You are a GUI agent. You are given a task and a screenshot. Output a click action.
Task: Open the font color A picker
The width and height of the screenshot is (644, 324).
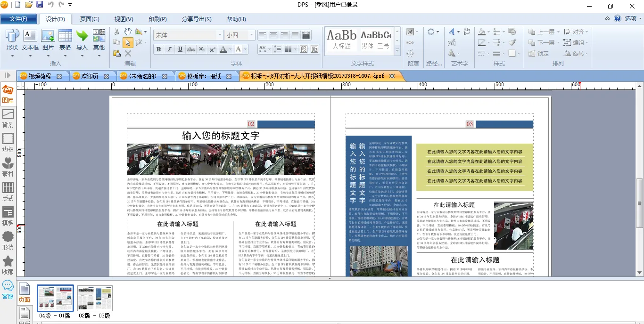point(223,49)
